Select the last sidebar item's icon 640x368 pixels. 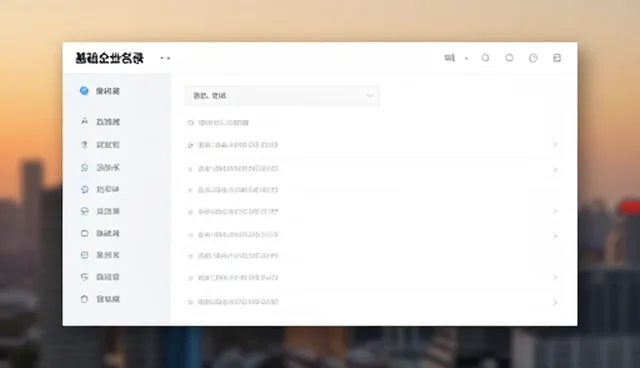coord(84,299)
